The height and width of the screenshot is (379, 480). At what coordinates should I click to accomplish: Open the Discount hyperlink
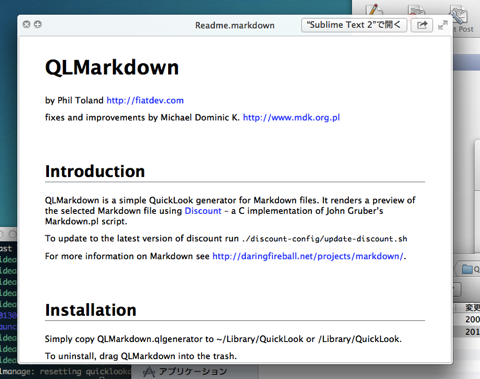pyautogui.click(x=203, y=211)
